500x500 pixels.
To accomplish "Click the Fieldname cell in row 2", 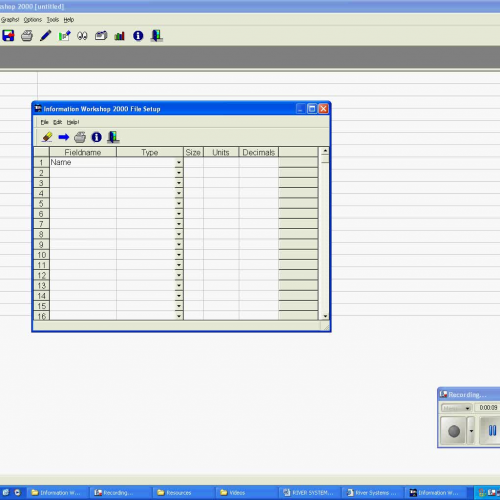I will (83, 173).
